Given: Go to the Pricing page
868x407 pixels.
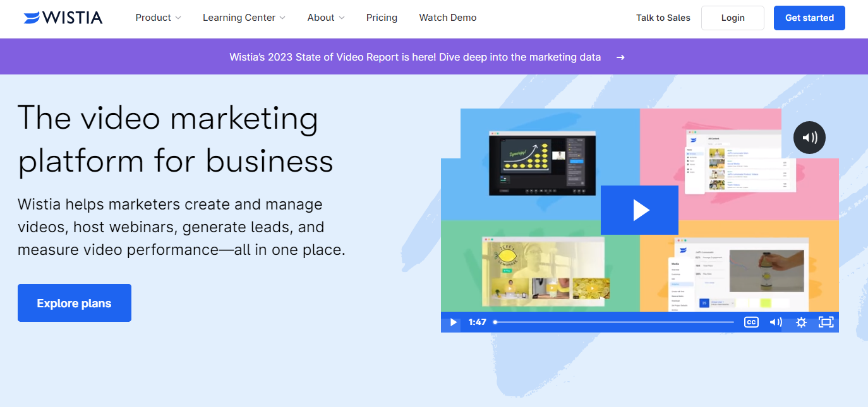Looking at the screenshot, I should [x=382, y=18].
